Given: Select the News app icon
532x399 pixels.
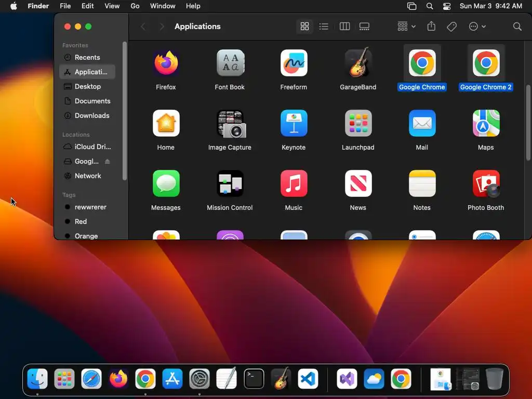Looking at the screenshot, I should 358,183.
